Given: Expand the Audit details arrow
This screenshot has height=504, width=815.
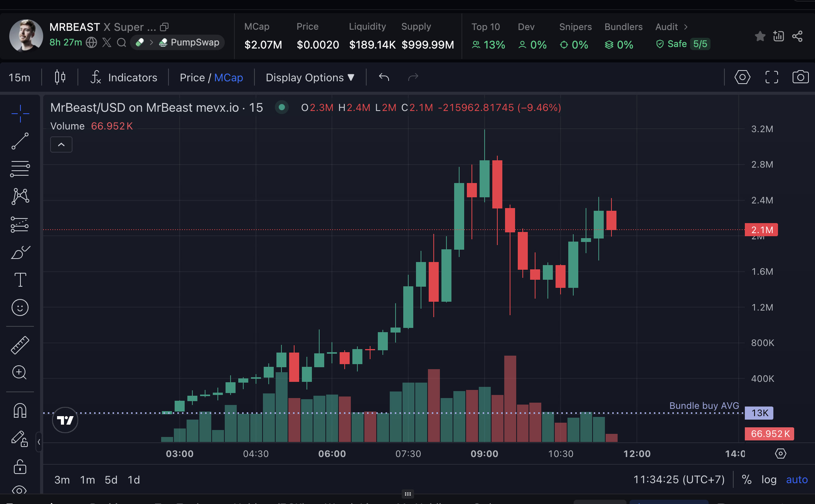Looking at the screenshot, I should (x=686, y=27).
